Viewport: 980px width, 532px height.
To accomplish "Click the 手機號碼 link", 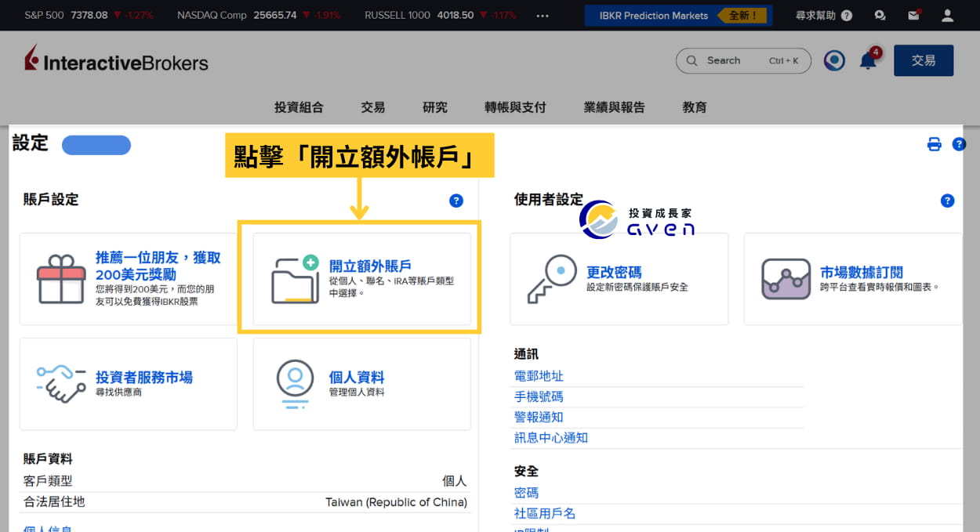I will point(539,396).
